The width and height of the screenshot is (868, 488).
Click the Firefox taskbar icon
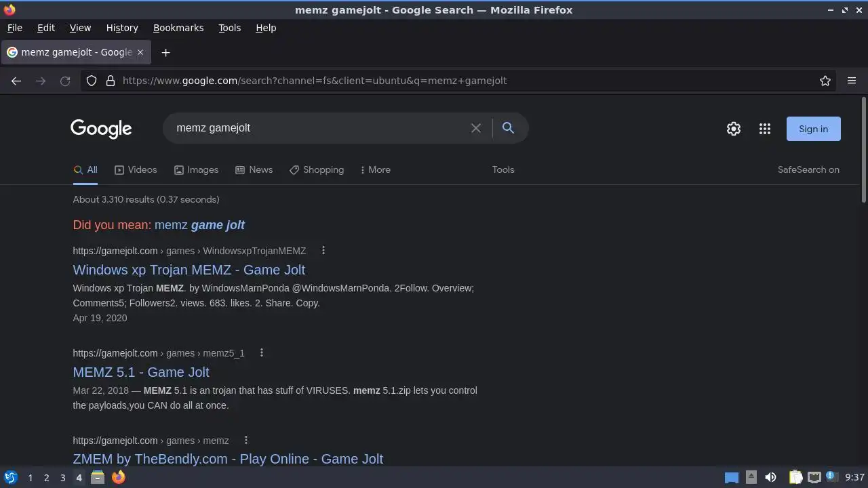118,477
